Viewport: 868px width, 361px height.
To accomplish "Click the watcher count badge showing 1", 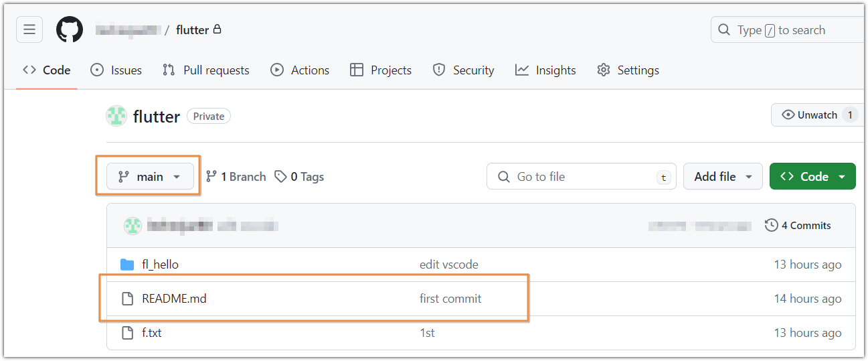I will click(850, 115).
